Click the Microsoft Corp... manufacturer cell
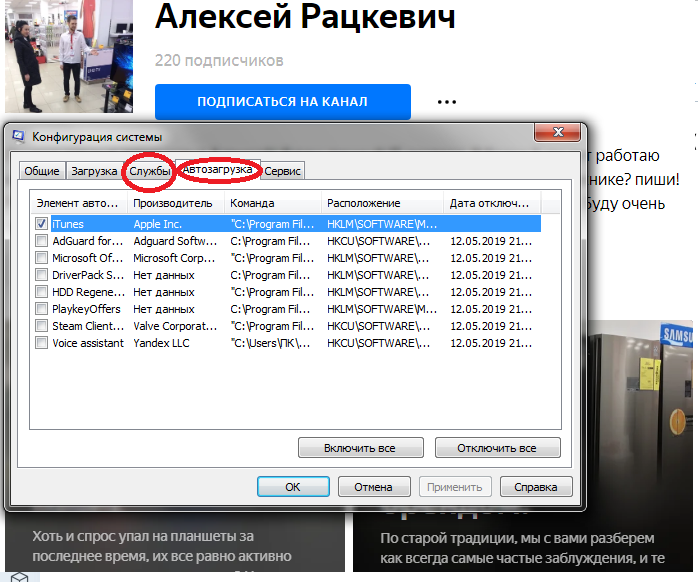Viewport: 698px width, 582px height. [174, 258]
